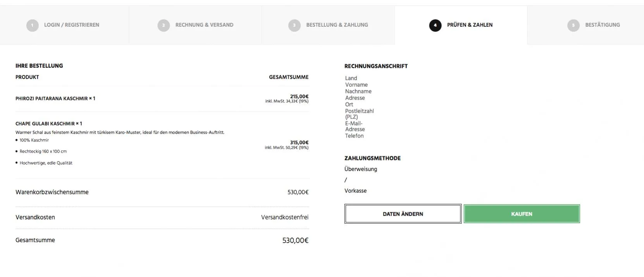Click the Daten ändern button

[x=403, y=214]
